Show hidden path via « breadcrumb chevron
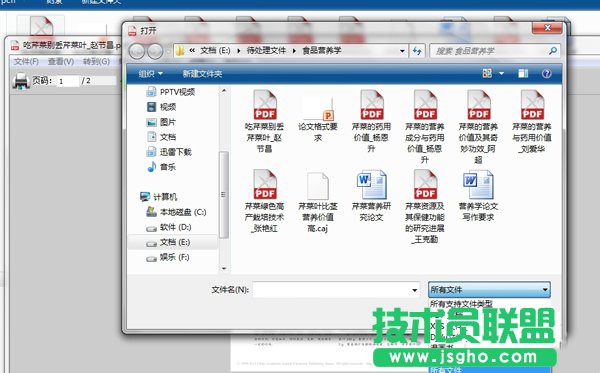 [x=192, y=50]
